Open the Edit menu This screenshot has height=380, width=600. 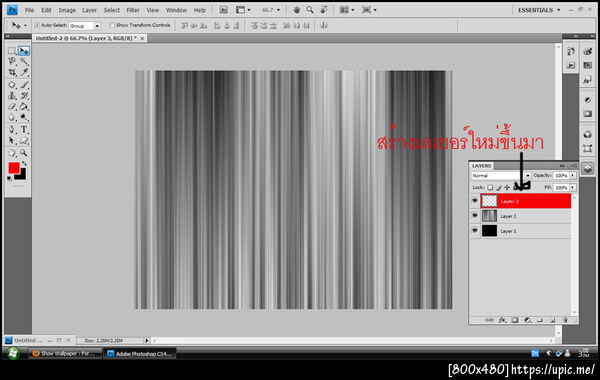coord(46,10)
